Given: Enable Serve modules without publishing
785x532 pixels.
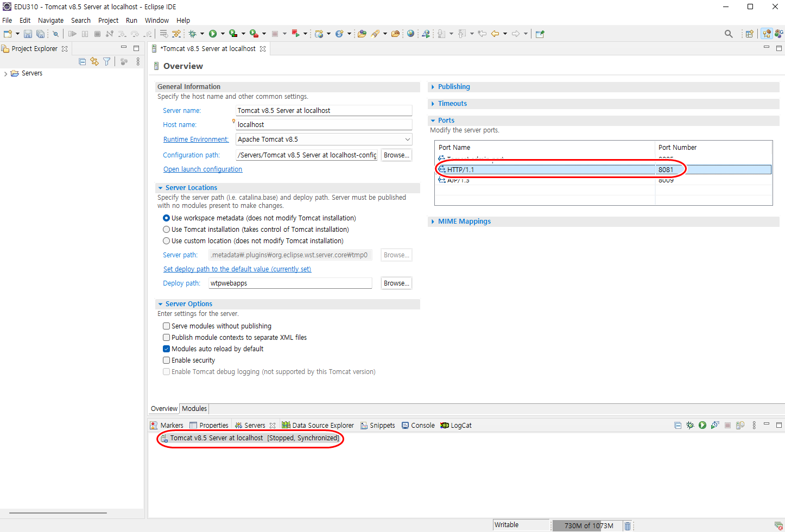Looking at the screenshot, I should click(167, 326).
